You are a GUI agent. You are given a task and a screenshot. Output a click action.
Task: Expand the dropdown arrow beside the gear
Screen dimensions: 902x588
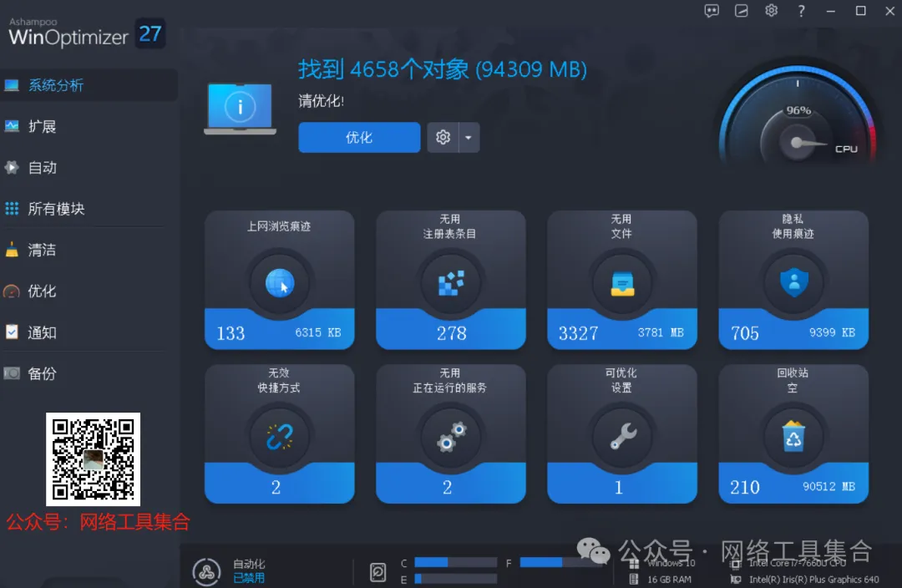click(469, 138)
